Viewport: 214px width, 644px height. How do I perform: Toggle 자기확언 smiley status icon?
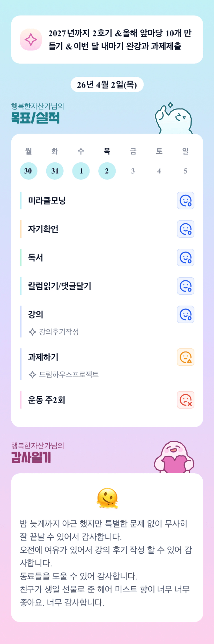pyautogui.click(x=185, y=229)
